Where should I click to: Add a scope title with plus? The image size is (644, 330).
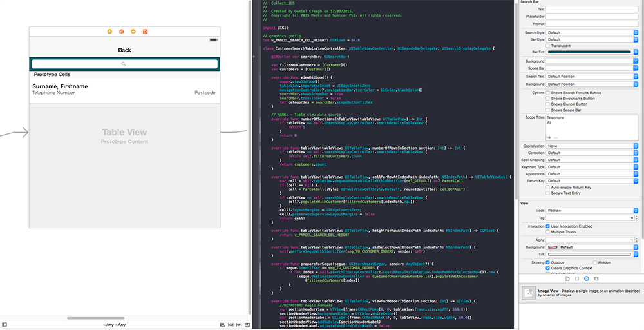(549, 138)
